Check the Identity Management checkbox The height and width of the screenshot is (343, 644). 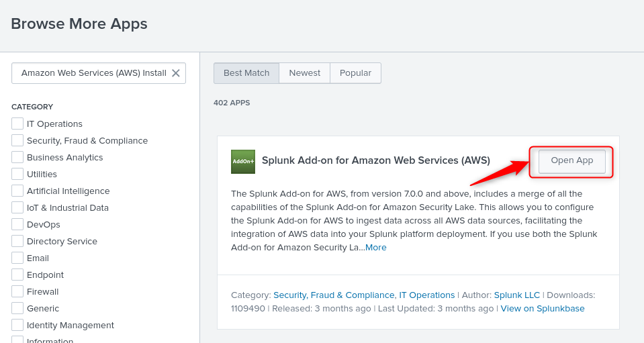point(17,326)
